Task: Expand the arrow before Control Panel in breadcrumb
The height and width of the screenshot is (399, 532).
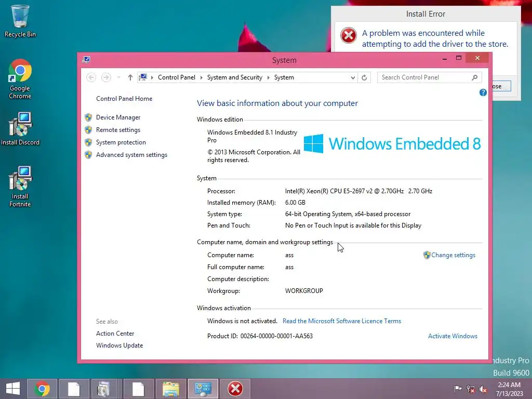Action: pos(152,77)
